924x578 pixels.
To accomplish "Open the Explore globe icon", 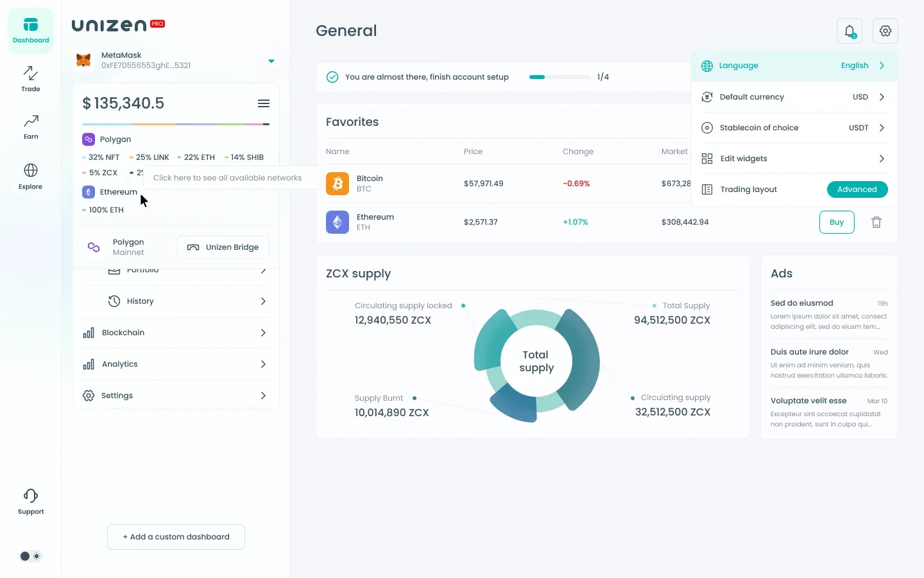I will [x=31, y=177].
